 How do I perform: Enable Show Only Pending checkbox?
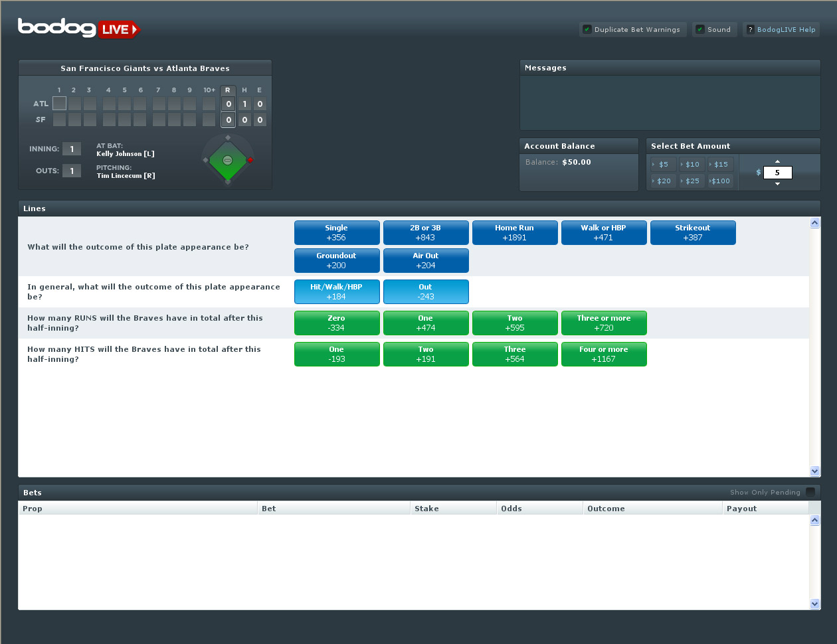pos(810,492)
